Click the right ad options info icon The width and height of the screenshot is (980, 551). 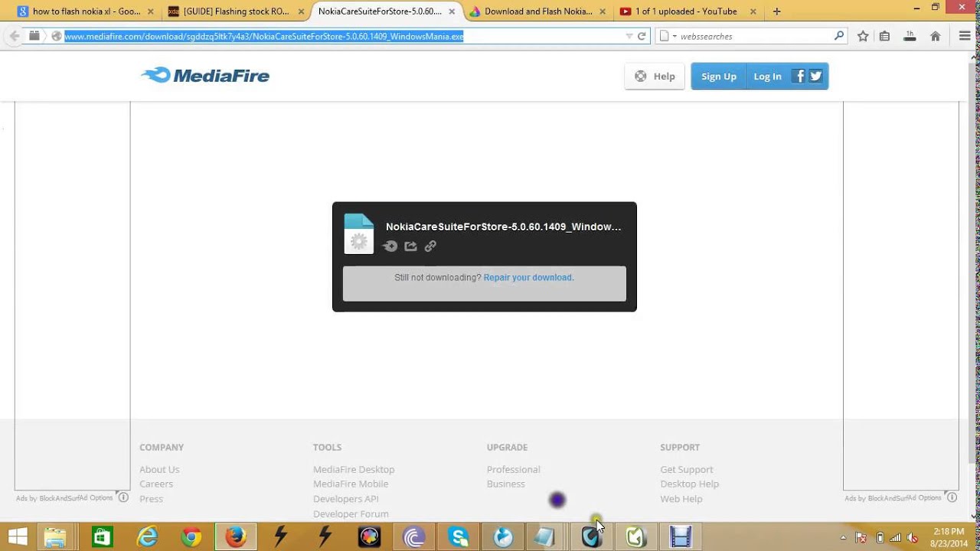pyautogui.click(x=952, y=497)
